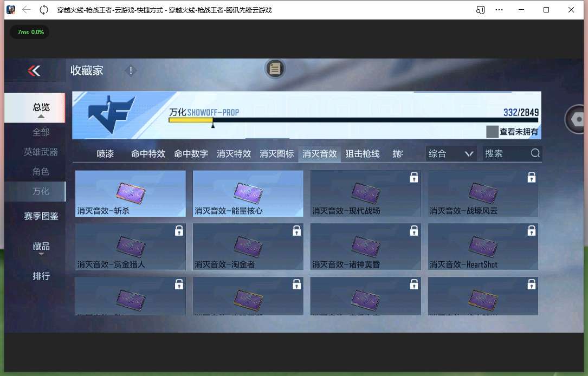Click the cast icon in the title bar

pos(480,10)
